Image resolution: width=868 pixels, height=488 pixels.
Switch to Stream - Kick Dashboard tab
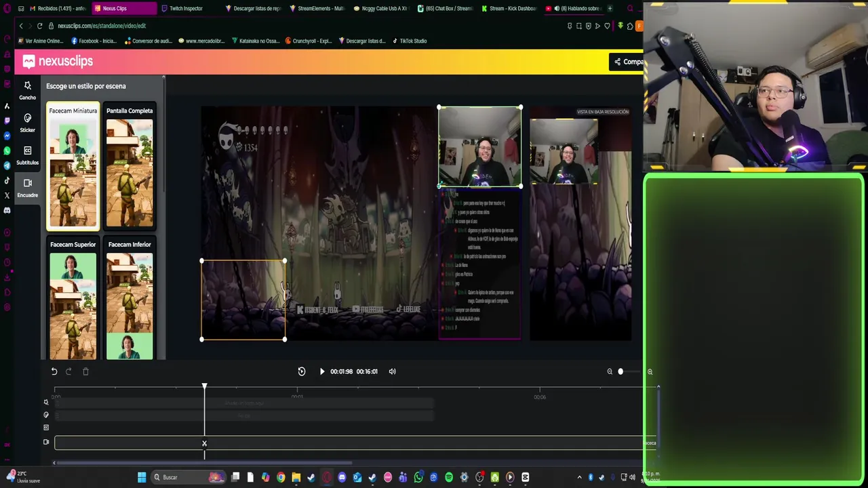509,8
